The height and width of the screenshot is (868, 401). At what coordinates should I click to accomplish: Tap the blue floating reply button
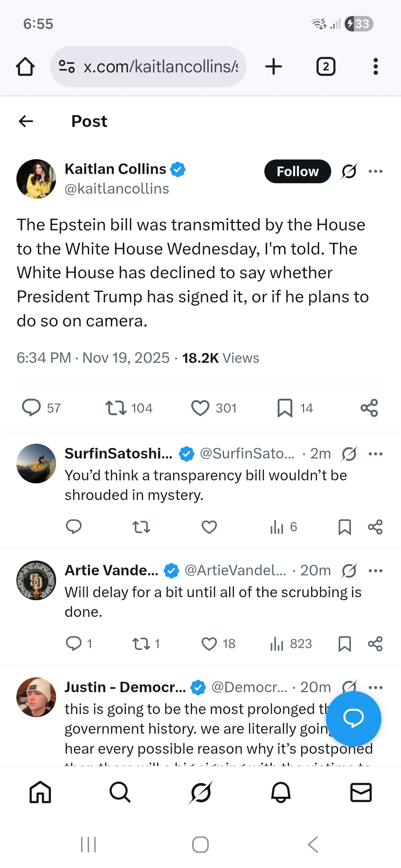(353, 718)
